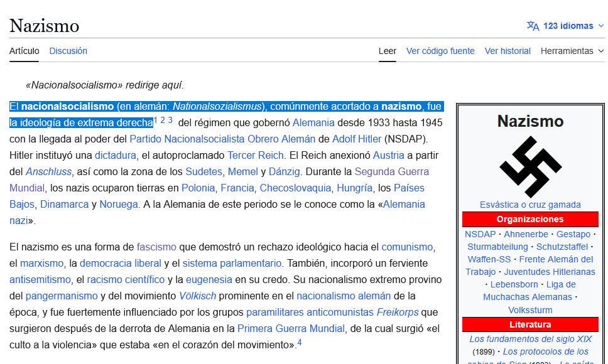Open Los fundamentos del siglo XIX link
The image size is (608, 364).
[531, 340]
